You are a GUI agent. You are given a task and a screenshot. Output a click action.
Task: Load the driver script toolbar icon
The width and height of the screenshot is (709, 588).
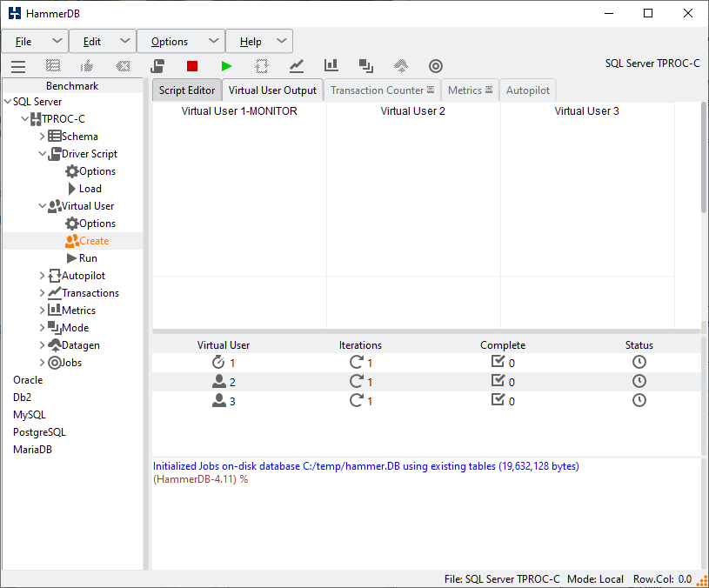pos(157,66)
